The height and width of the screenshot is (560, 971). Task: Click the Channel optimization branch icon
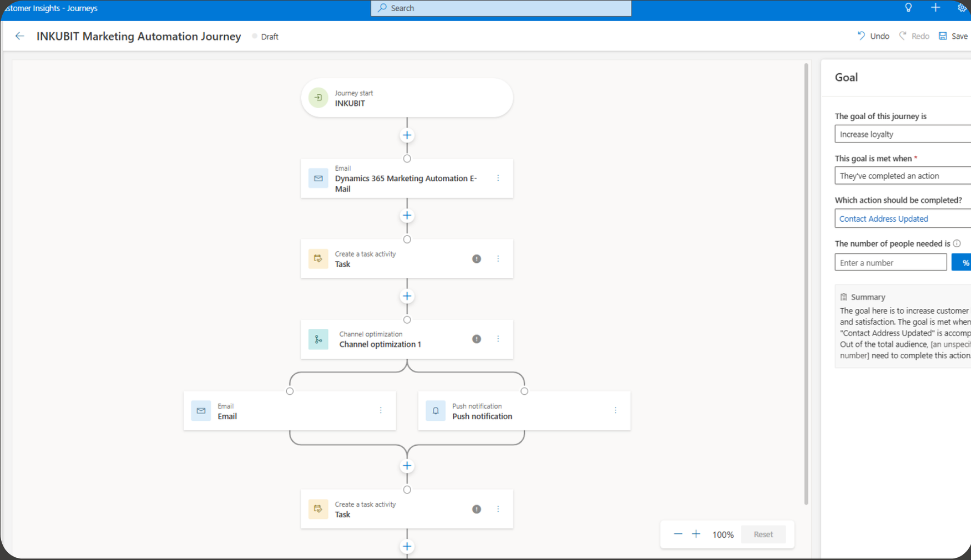[x=318, y=339]
